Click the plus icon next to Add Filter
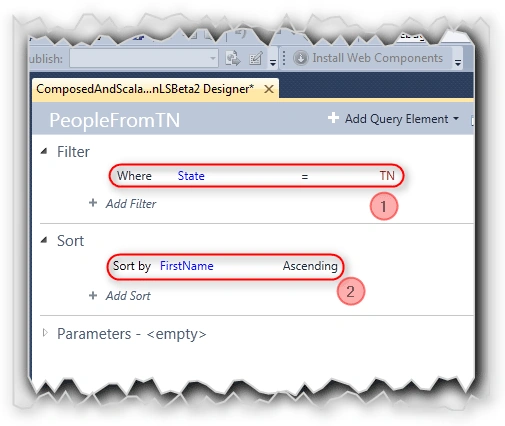The height and width of the screenshot is (426, 505). coord(93,203)
